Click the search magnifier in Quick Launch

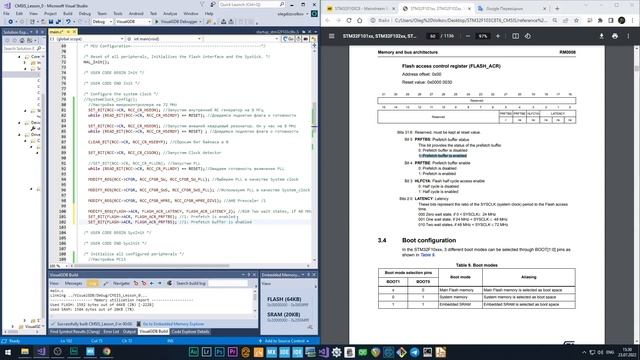[282, 4]
